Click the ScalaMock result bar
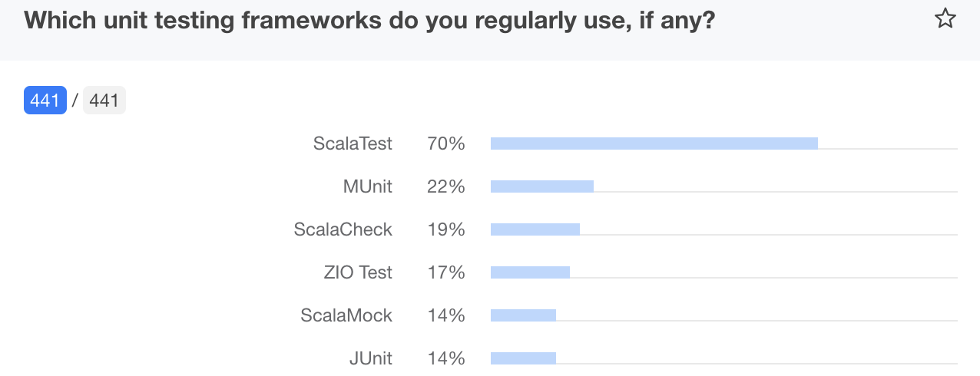Viewport: 980px width, 376px height. click(x=523, y=315)
